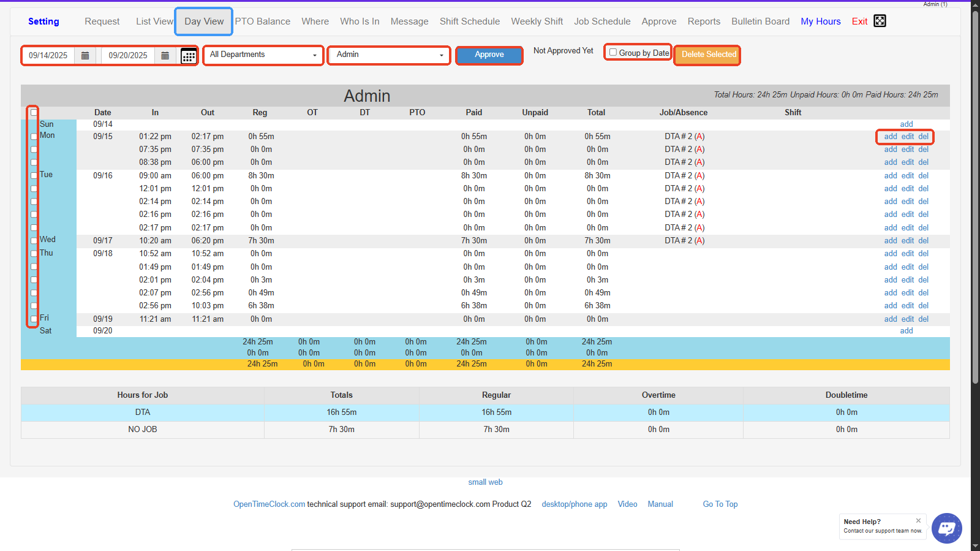
Task: Enable the Group by Date checkbox
Action: click(613, 52)
